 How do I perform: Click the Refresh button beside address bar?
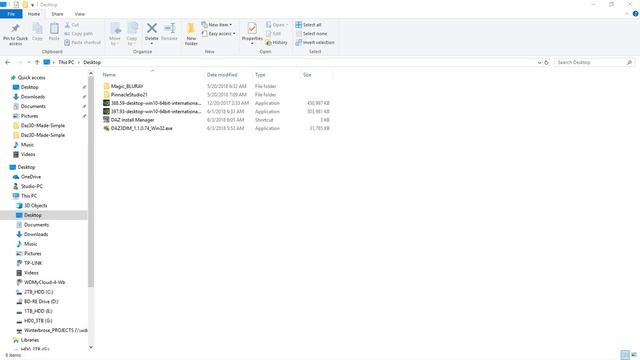547,62
